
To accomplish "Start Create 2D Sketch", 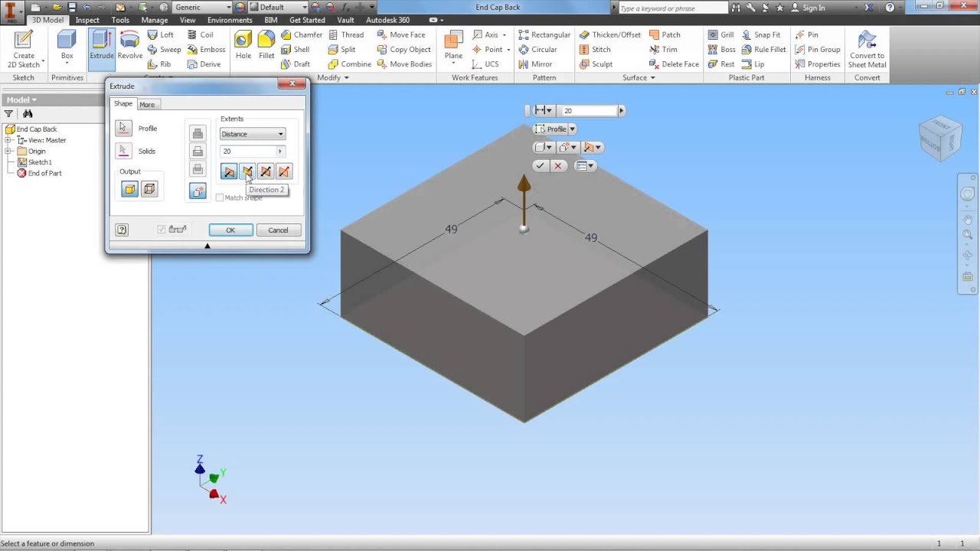I will tap(24, 49).
